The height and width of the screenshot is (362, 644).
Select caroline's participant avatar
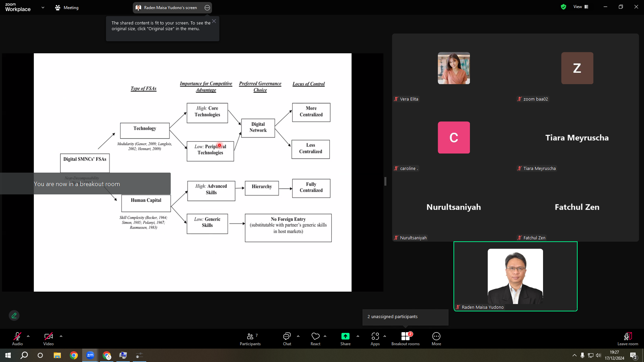point(454,137)
